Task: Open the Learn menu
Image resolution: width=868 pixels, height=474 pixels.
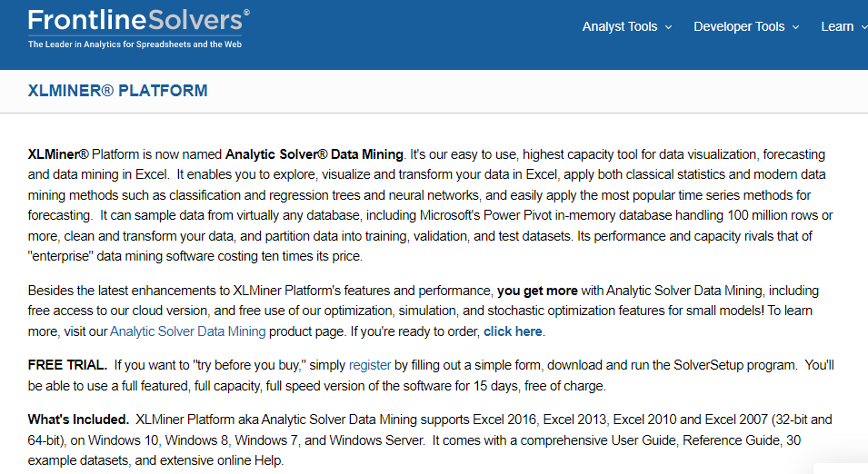Action: (x=836, y=26)
